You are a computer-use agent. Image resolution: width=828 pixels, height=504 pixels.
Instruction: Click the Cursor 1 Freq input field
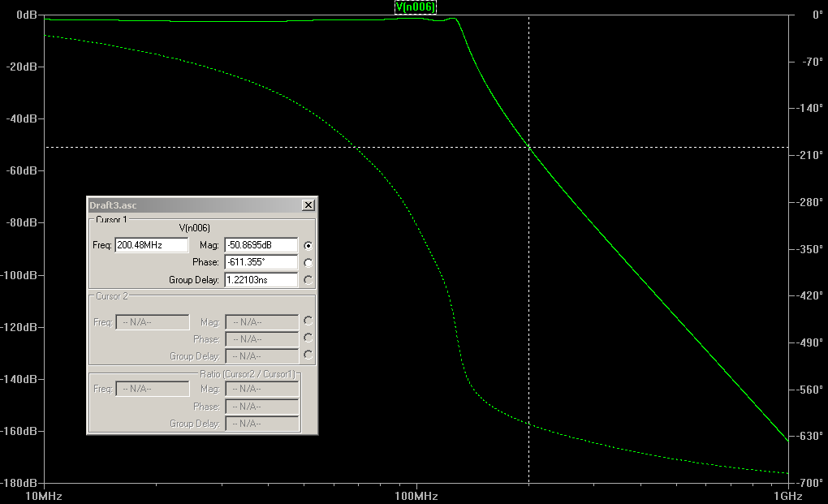point(152,245)
